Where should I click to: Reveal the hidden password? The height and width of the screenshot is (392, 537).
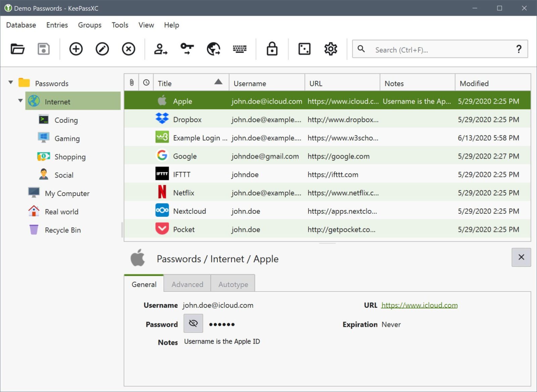193,323
